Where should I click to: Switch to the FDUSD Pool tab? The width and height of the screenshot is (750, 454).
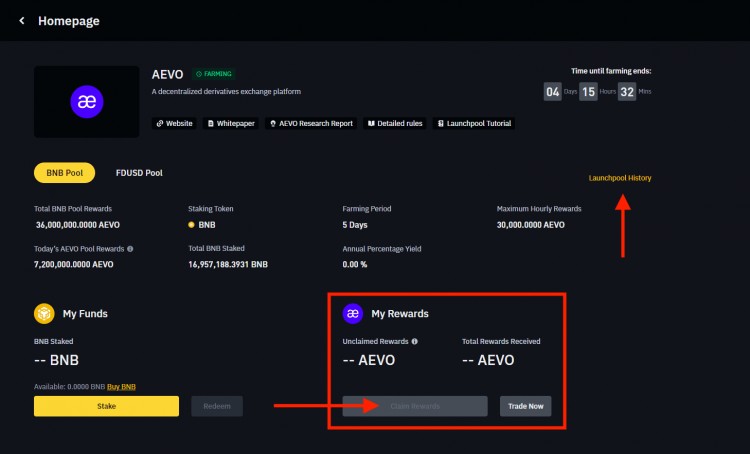click(x=139, y=173)
